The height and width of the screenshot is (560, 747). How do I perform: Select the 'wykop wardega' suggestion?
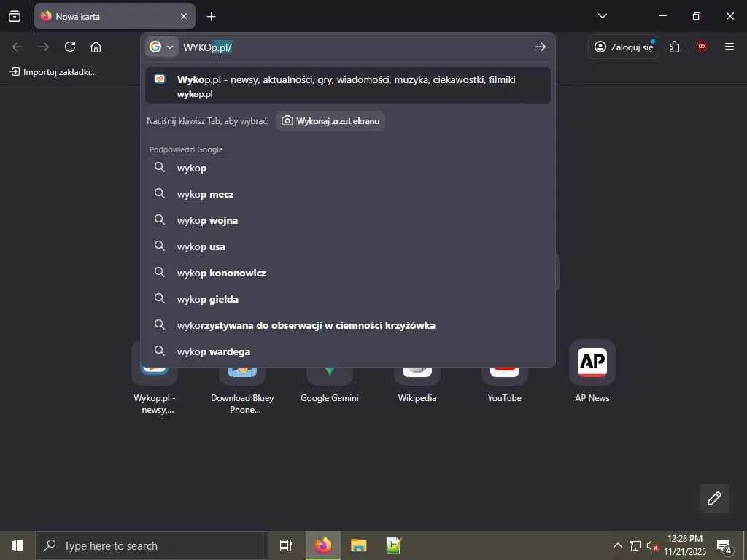pyautogui.click(x=348, y=351)
